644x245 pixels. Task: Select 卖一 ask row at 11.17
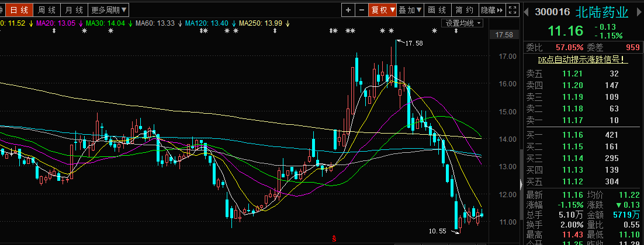pyautogui.click(x=583, y=120)
